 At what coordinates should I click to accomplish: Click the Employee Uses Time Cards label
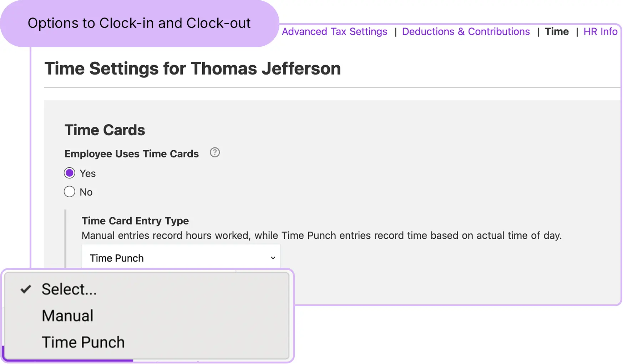(132, 154)
